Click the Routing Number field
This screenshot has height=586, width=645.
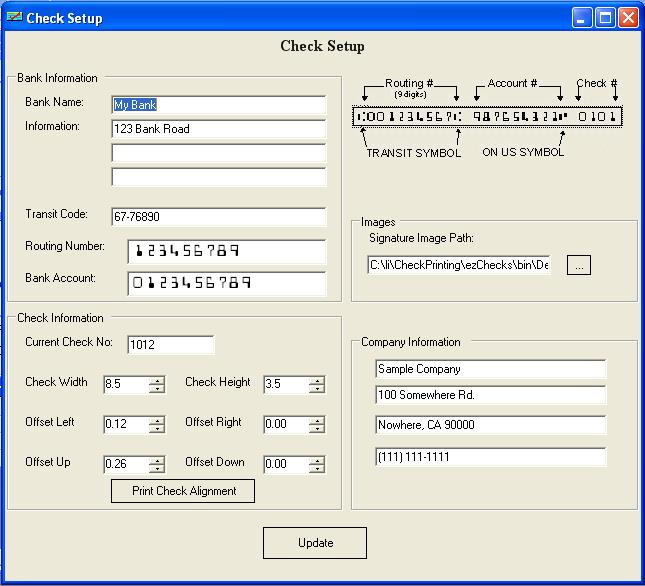[x=226, y=251]
